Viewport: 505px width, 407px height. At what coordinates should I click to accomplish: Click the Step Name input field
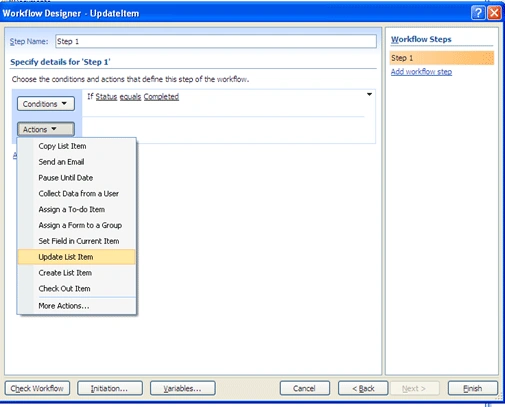click(x=216, y=41)
